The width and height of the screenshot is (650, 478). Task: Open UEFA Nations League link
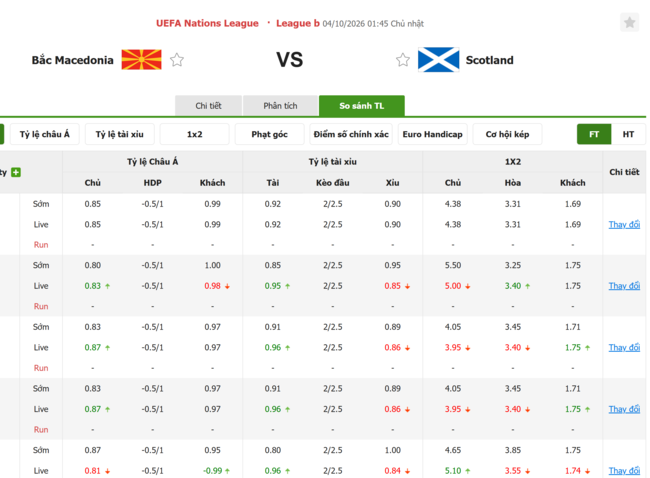[x=207, y=23]
